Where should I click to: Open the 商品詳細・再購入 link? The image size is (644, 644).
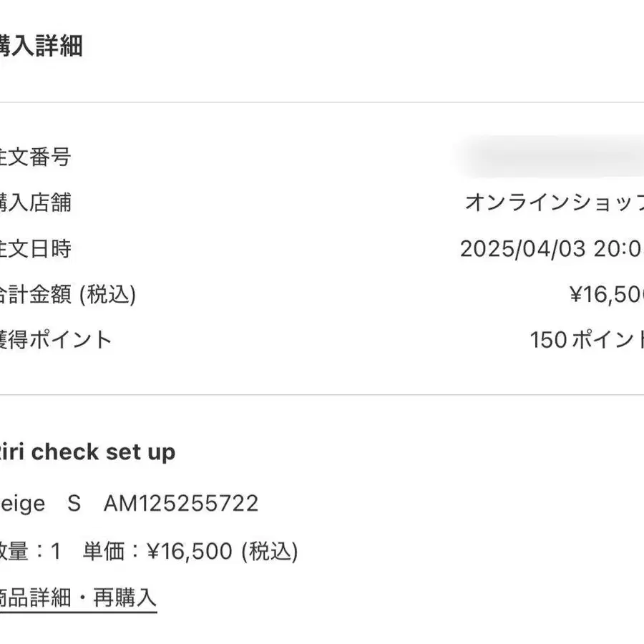(78, 597)
